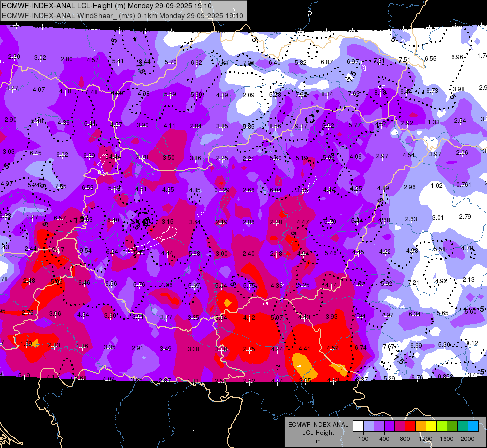
Task: Click the sky blue legend swatch
Action: (473, 426)
